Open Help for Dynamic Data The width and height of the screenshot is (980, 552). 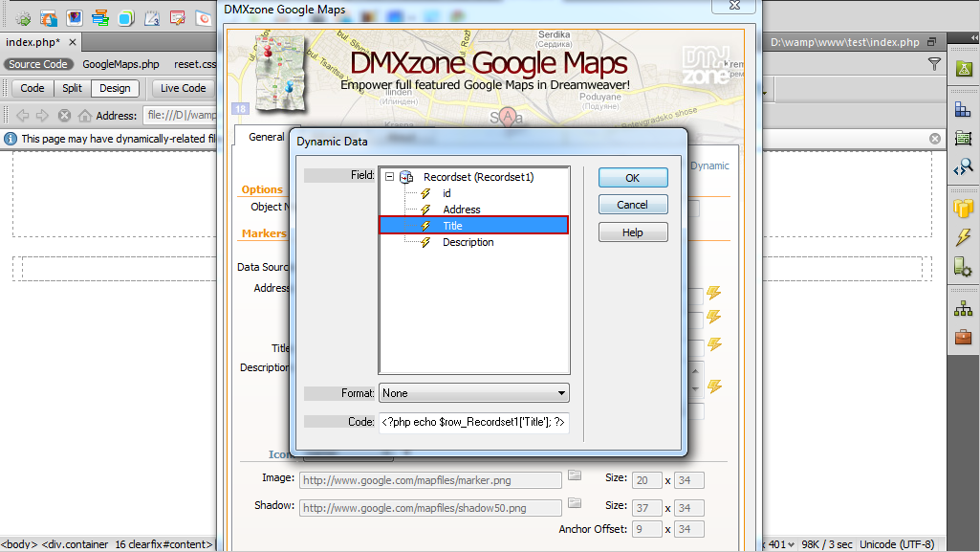[633, 232]
